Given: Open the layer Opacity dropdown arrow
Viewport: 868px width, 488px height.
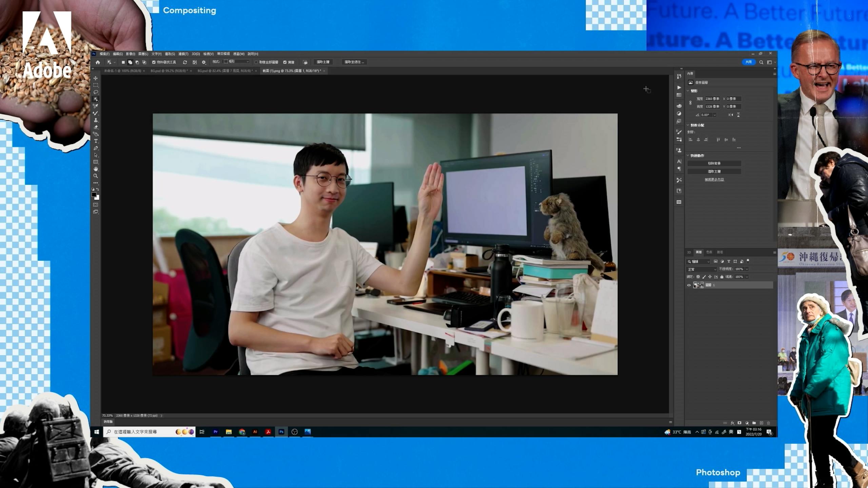Looking at the screenshot, I should click(747, 269).
